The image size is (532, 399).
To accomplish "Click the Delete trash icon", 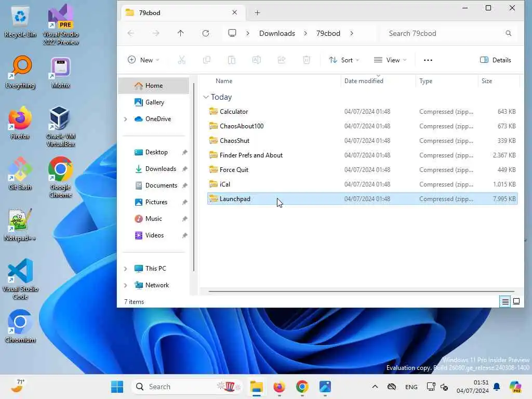I will (x=307, y=60).
